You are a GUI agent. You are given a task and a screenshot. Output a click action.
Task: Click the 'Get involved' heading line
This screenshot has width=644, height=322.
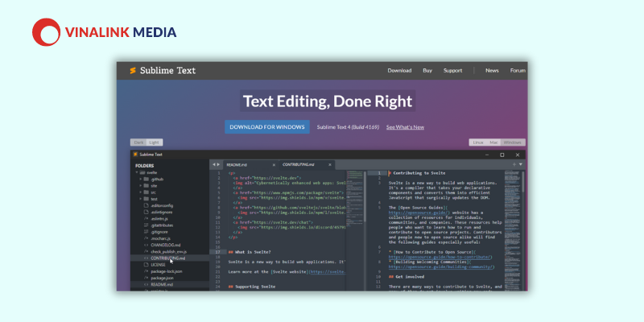click(x=407, y=277)
